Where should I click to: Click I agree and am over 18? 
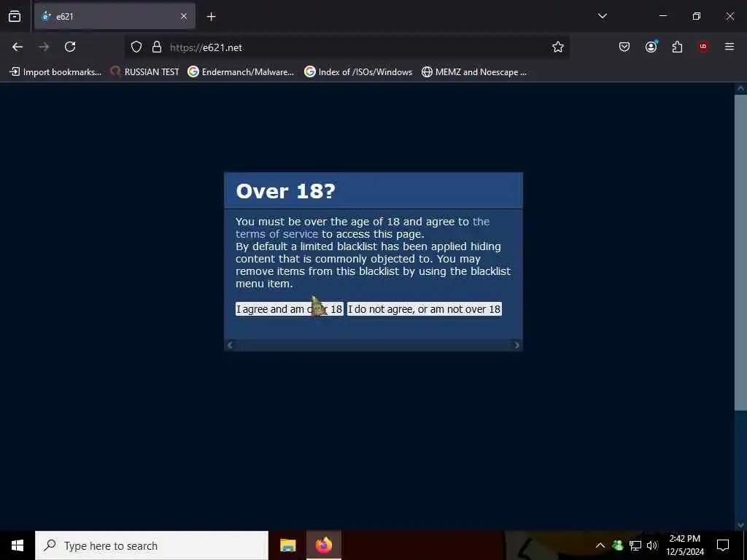(x=289, y=309)
